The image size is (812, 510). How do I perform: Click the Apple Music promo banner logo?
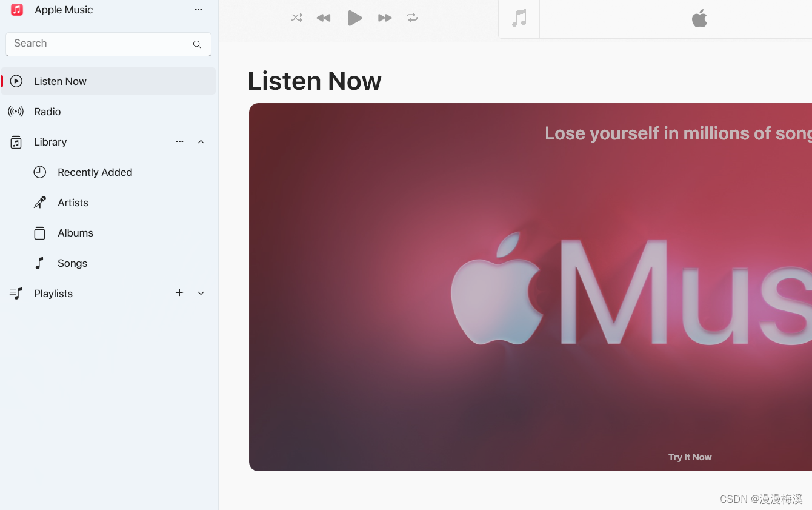[x=630, y=288]
